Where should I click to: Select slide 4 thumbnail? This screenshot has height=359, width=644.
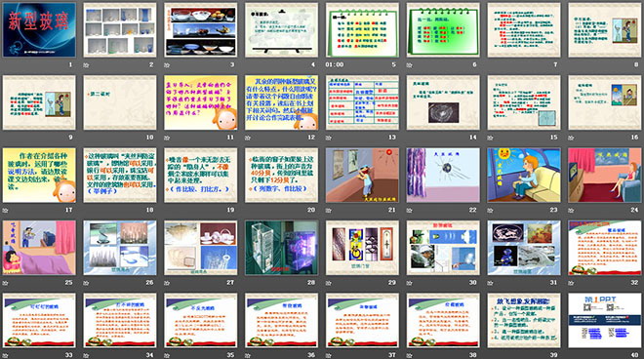(x=281, y=29)
